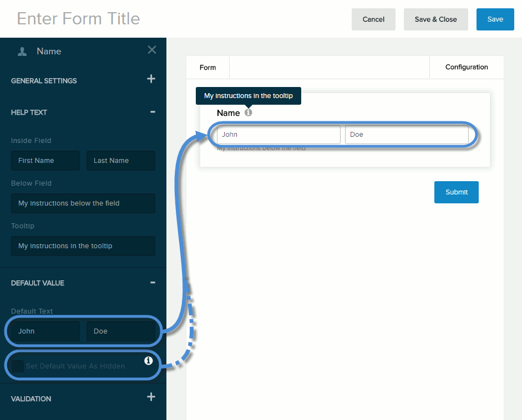Switch to the Configuration tab
The width and height of the screenshot is (522, 420).
(x=466, y=67)
